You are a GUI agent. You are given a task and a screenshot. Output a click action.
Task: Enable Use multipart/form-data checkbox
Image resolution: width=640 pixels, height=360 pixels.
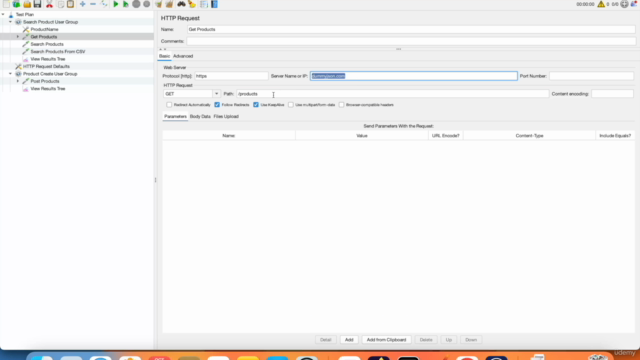click(x=291, y=105)
